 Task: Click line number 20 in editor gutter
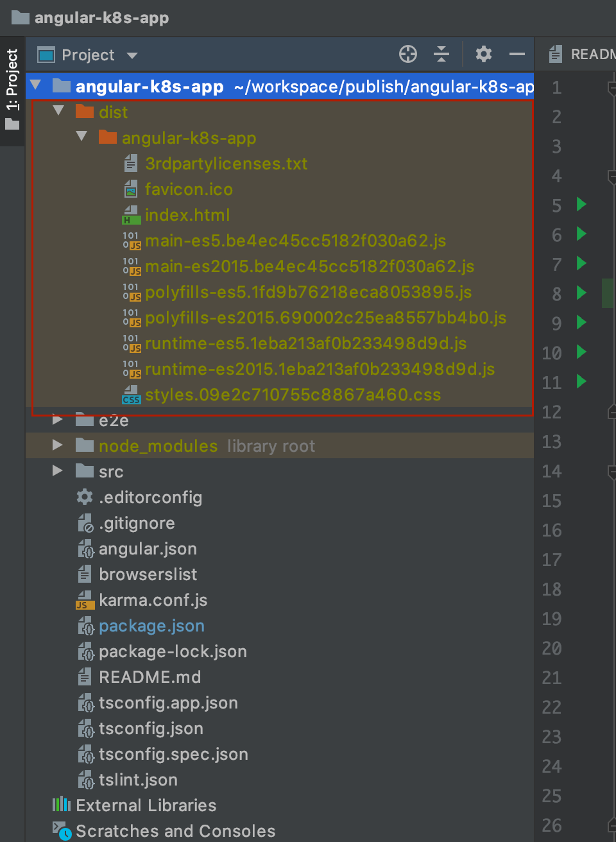tap(552, 648)
